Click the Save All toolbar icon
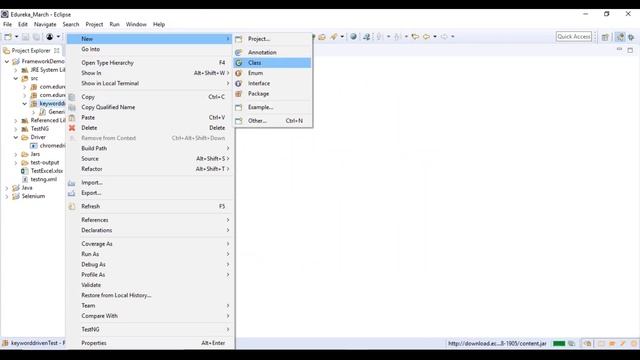Image resolution: width=640 pixels, height=360 pixels. [36, 37]
